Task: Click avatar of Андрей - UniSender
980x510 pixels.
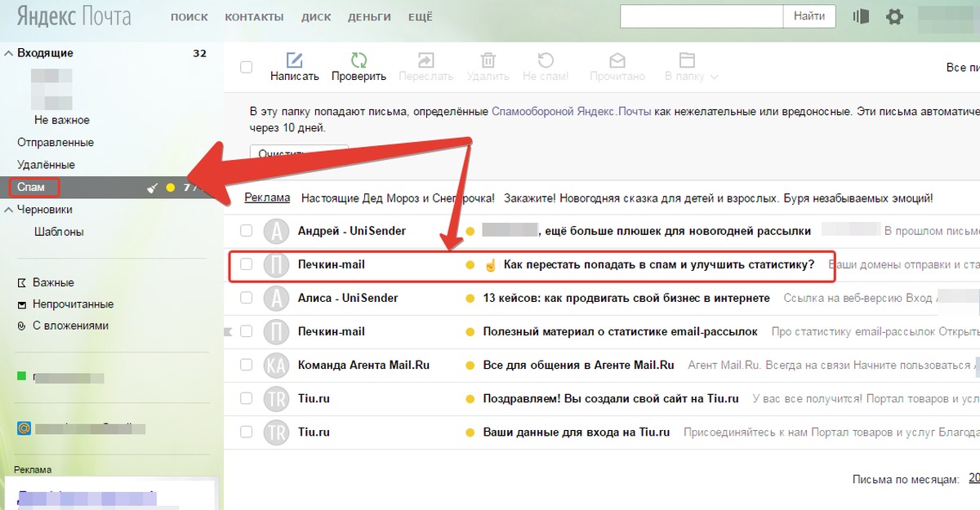Action: [277, 231]
